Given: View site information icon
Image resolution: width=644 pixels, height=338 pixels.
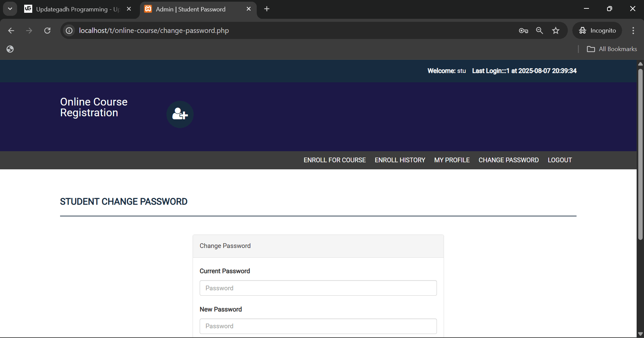Looking at the screenshot, I should click(x=69, y=31).
